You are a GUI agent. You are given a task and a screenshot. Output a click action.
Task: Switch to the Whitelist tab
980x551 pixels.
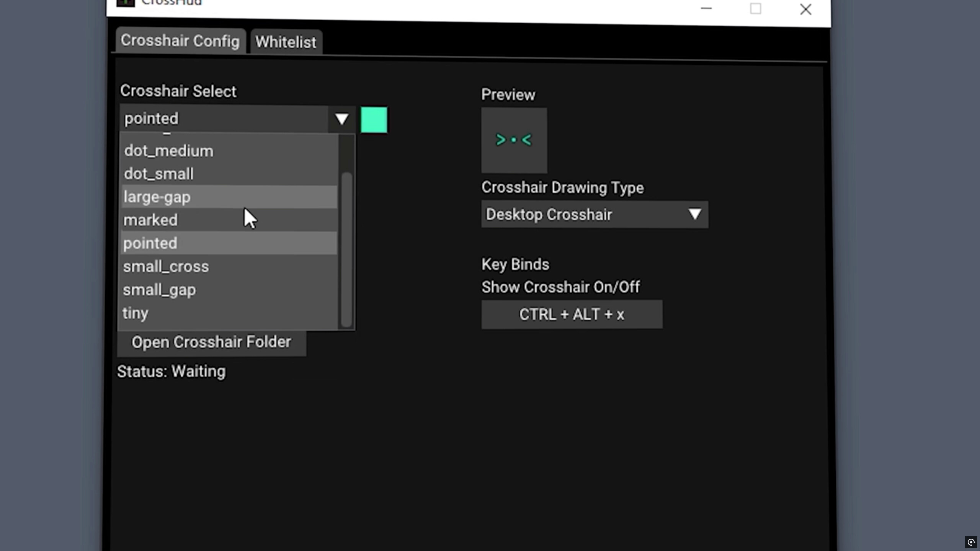(x=286, y=42)
